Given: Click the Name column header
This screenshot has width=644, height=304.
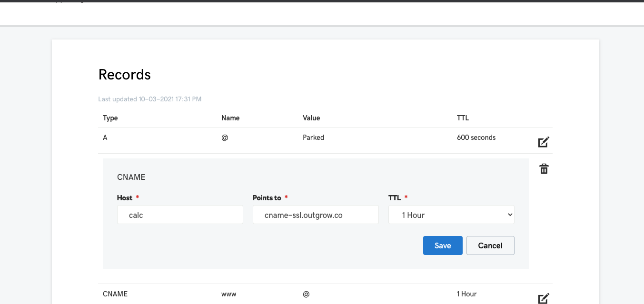Looking at the screenshot, I should [230, 118].
